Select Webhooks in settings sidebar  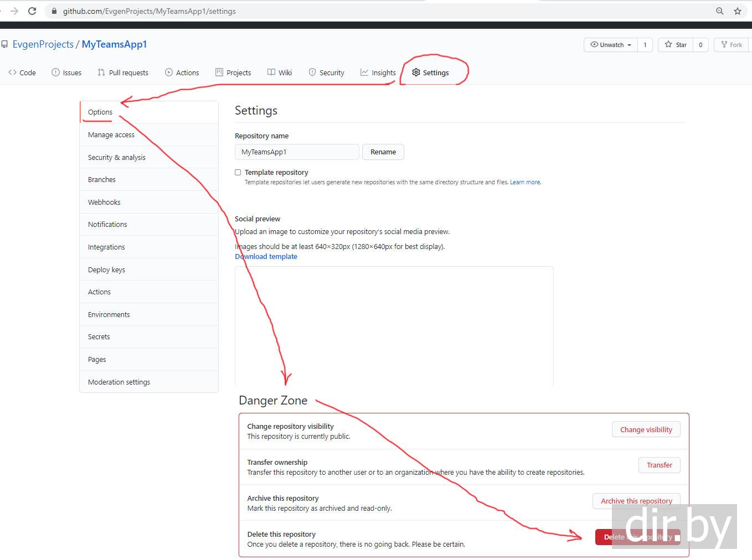point(149,203)
